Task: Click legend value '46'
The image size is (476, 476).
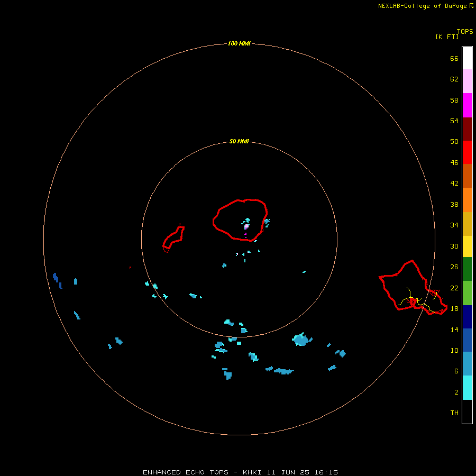Action: 454,163
